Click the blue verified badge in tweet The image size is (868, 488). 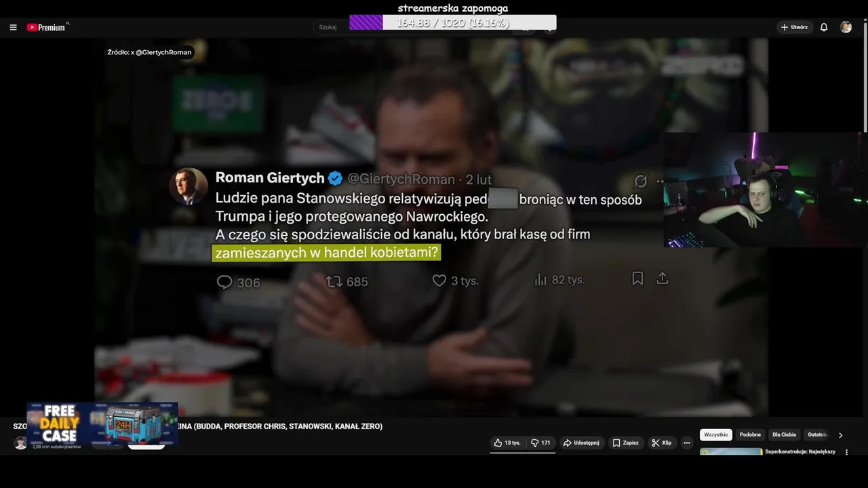coord(336,178)
